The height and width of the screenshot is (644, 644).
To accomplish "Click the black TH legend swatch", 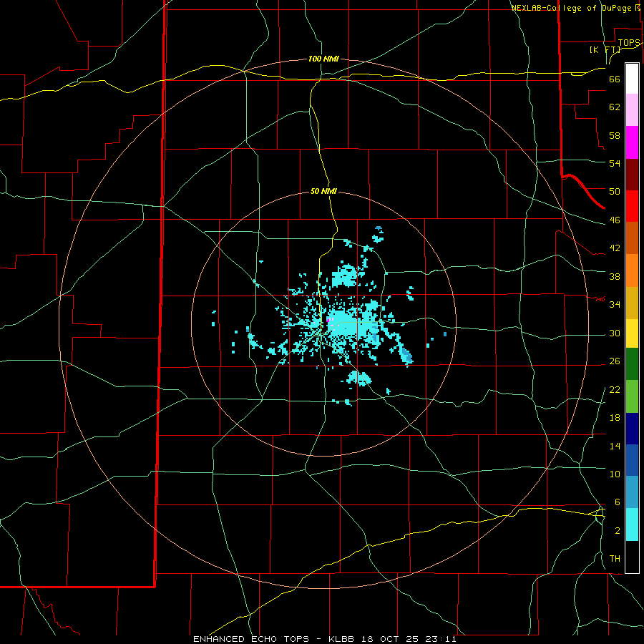I will (632, 557).
